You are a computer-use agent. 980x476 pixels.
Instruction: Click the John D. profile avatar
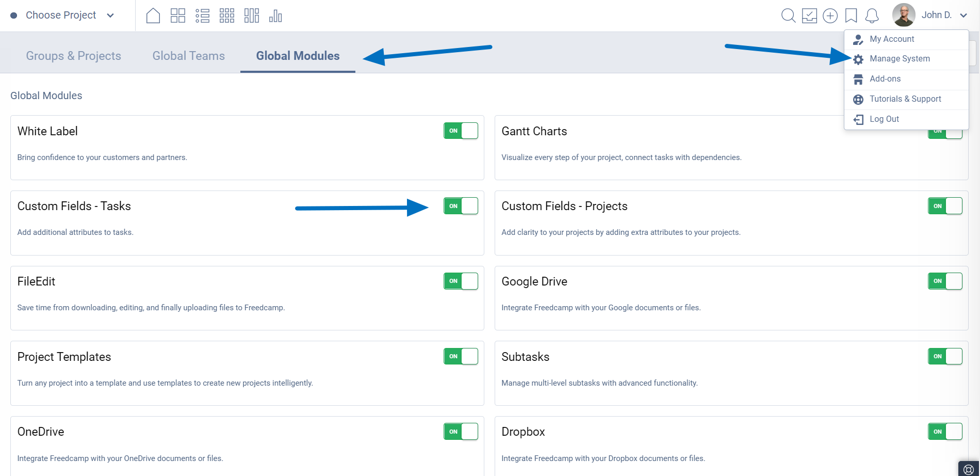point(904,15)
